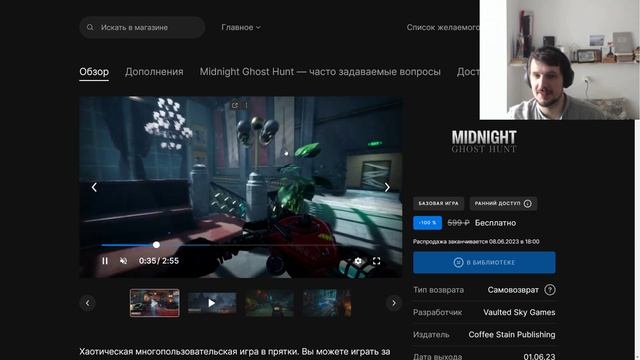This screenshot has width=640, height=360.
Task: Enter fullscreen video mode
Action: [x=376, y=261]
